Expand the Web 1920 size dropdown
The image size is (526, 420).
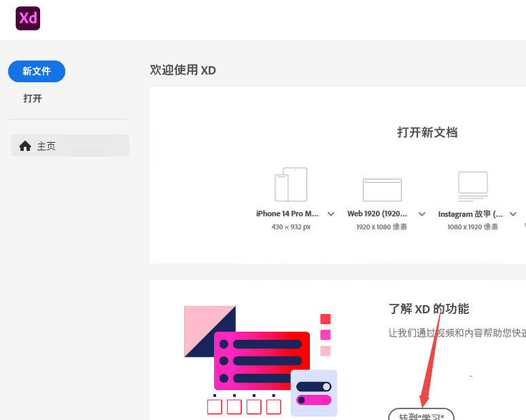pos(422,214)
